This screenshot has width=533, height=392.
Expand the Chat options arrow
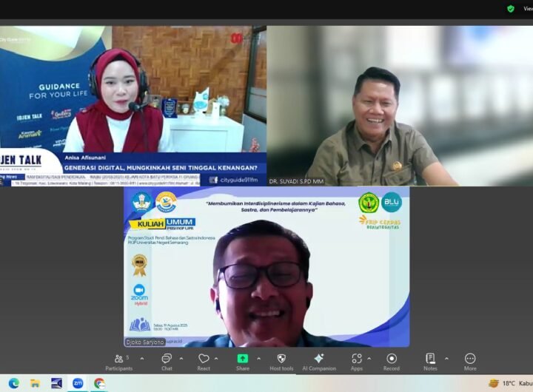pyautogui.click(x=181, y=359)
